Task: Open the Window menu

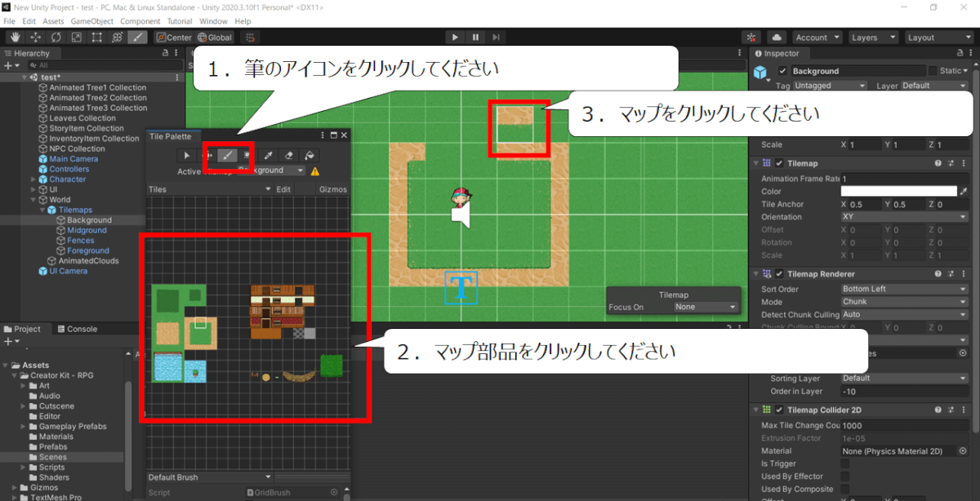Action: click(214, 20)
